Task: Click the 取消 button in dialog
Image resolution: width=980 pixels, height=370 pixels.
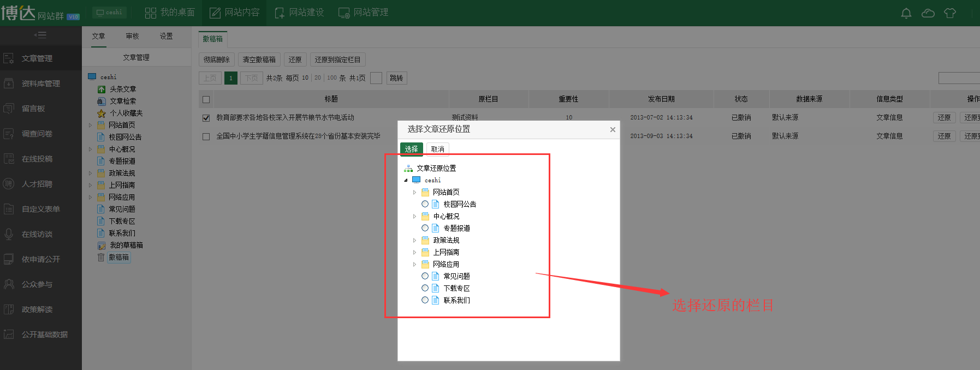Action: (x=437, y=149)
